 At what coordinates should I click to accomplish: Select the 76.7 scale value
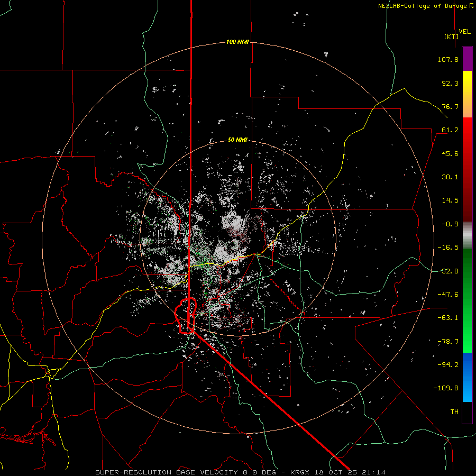coord(450,106)
